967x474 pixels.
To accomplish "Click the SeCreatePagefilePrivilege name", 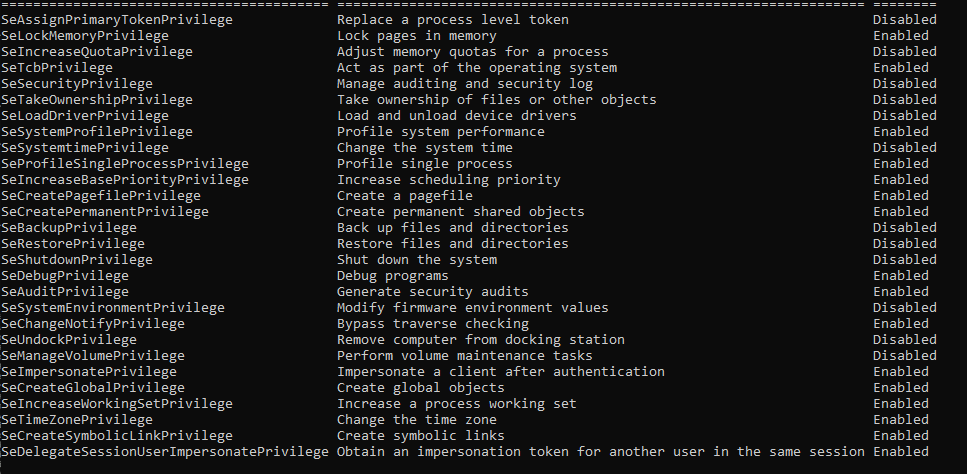I will click(101, 196).
